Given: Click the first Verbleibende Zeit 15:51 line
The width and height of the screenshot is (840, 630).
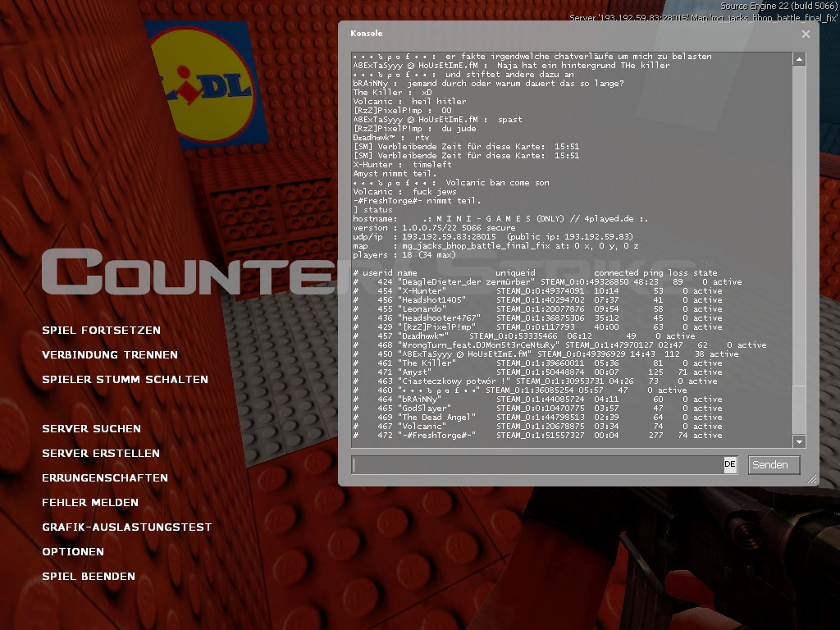Looking at the screenshot, I should pos(466,146).
